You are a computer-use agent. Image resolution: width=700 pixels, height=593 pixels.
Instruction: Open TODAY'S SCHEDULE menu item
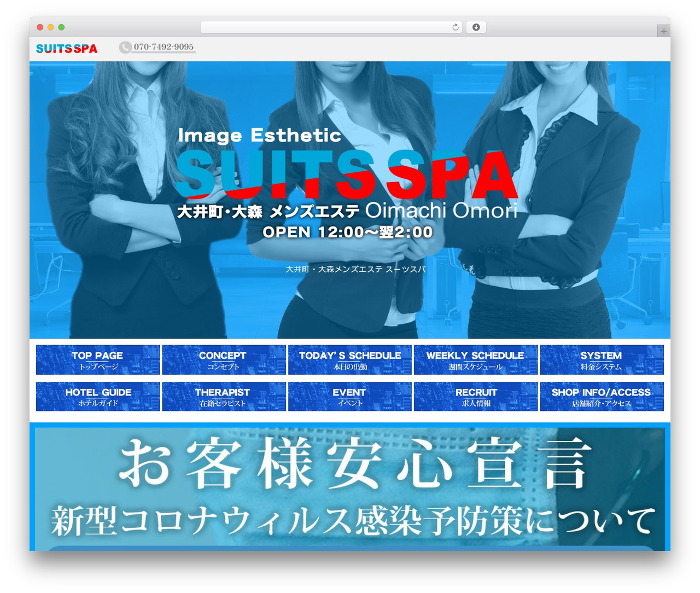coord(350,360)
